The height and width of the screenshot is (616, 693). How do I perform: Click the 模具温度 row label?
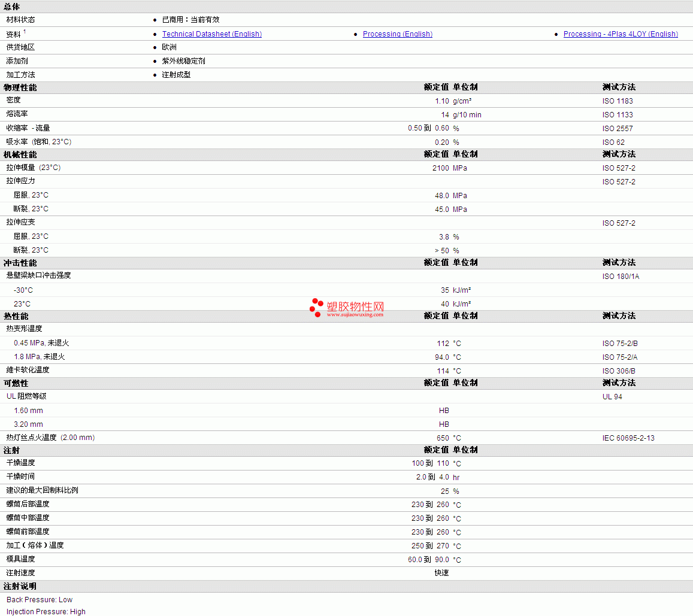pos(21,559)
